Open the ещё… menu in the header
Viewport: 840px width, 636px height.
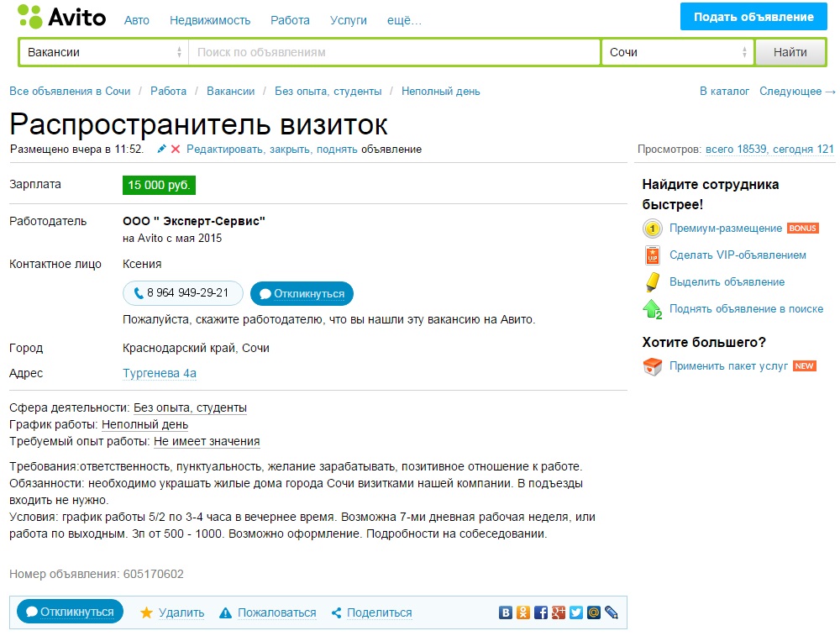pyautogui.click(x=404, y=20)
